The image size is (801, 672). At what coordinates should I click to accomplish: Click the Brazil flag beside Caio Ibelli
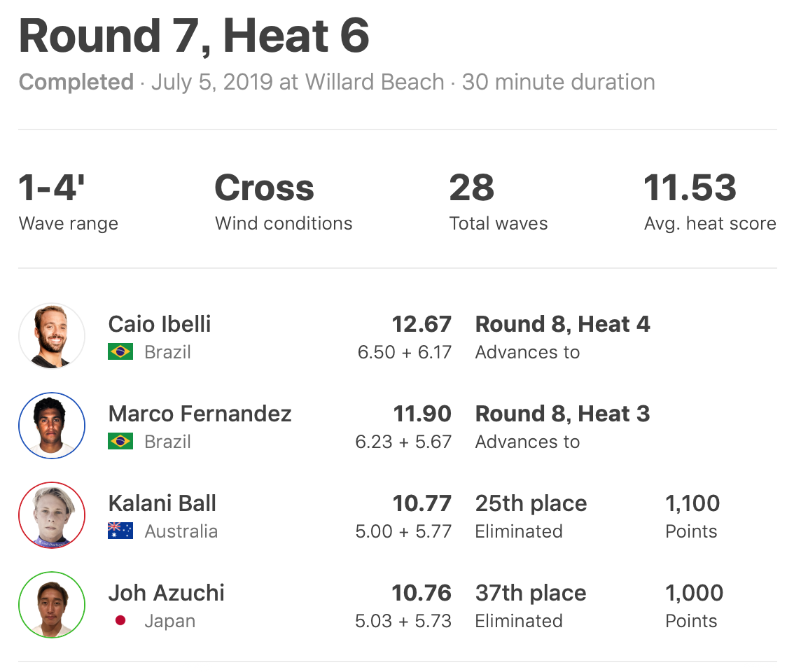pyautogui.click(x=120, y=352)
